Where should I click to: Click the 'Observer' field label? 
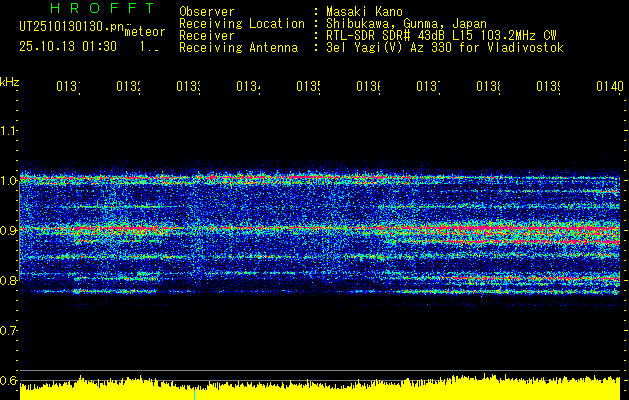click(207, 12)
